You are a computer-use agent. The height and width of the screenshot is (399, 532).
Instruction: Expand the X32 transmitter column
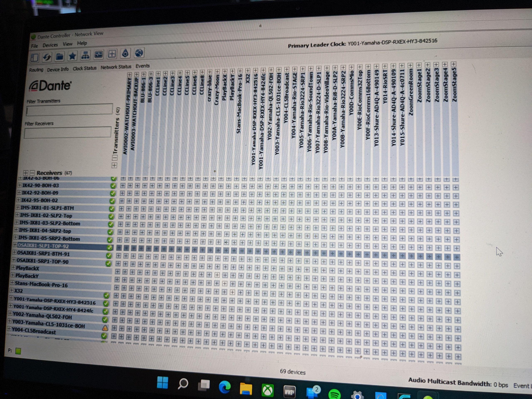tap(248, 71)
